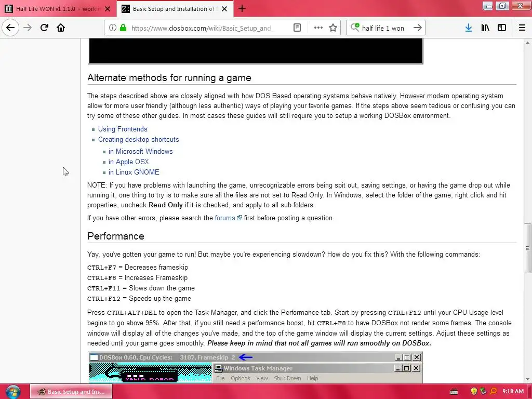Viewport: 532px width, 399px height.
Task: Open the page actions three-dot menu
Action: pos(318,28)
